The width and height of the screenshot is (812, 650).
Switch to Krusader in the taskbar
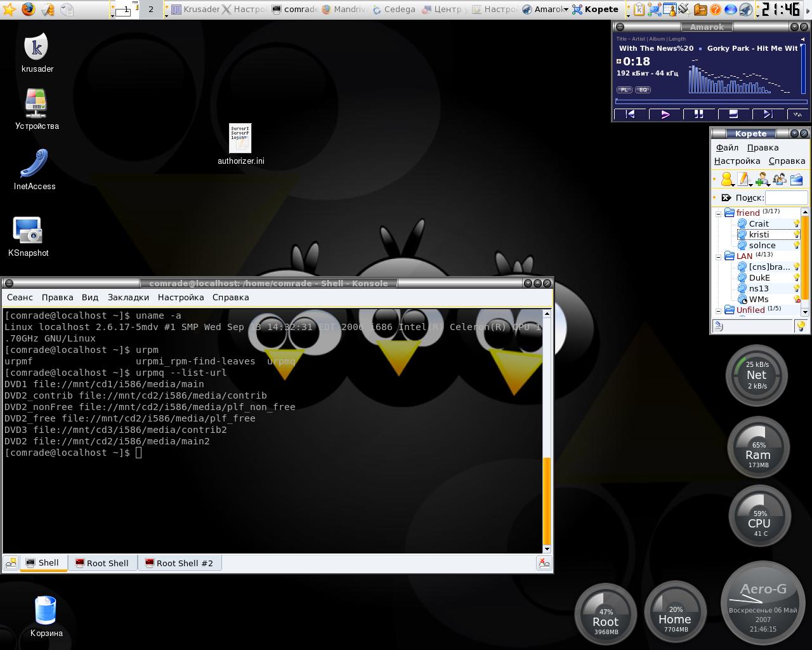(195, 10)
